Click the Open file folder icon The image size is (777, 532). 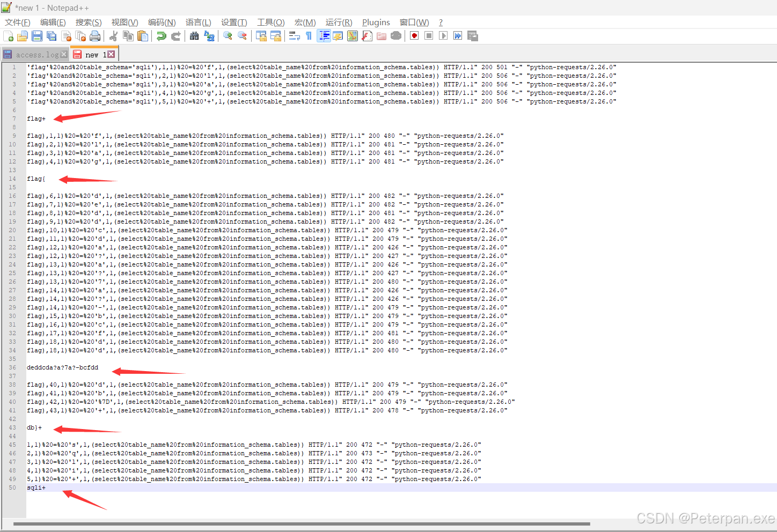pyautogui.click(x=23, y=36)
